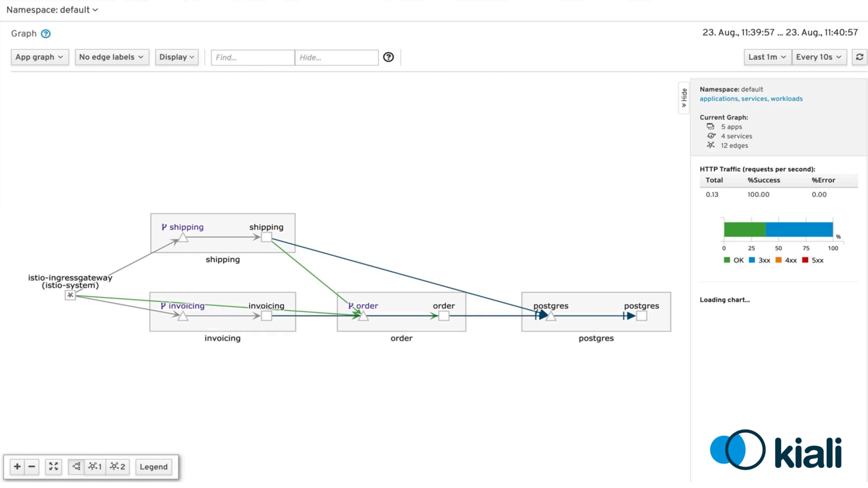This screenshot has height=488, width=868.
Task: Click the shipping box label below
Action: click(x=222, y=259)
